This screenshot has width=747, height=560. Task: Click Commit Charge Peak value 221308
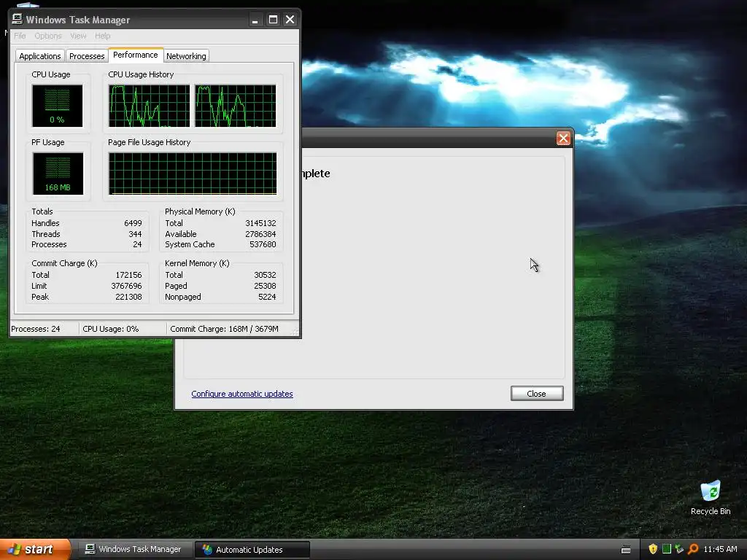pos(128,297)
